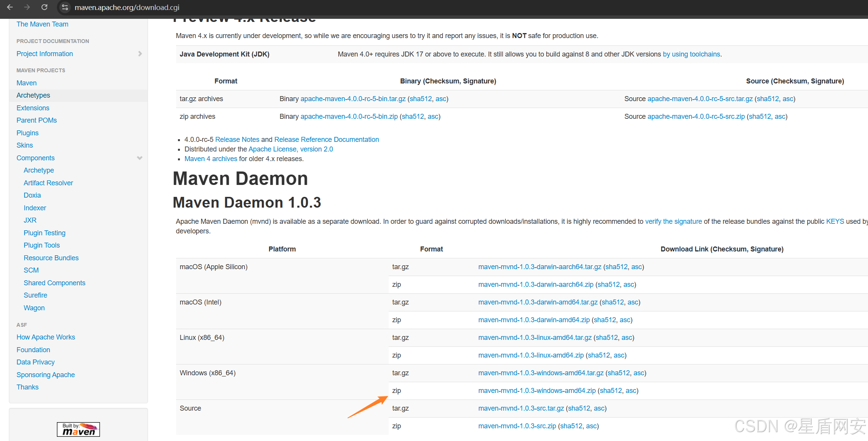Select Surefire under Components
The image size is (868, 441).
tap(35, 295)
